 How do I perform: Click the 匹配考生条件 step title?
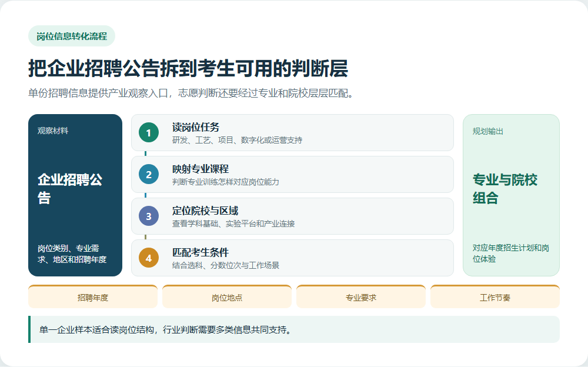[x=201, y=252]
